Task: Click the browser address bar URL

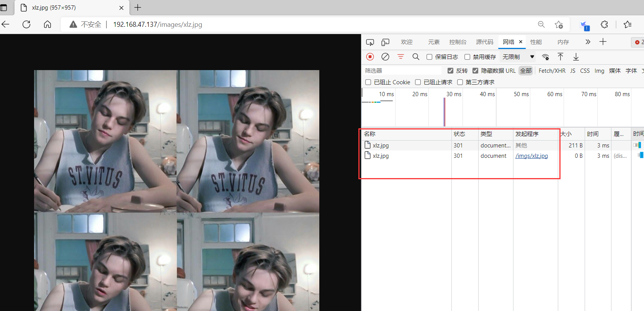Action: click(158, 25)
